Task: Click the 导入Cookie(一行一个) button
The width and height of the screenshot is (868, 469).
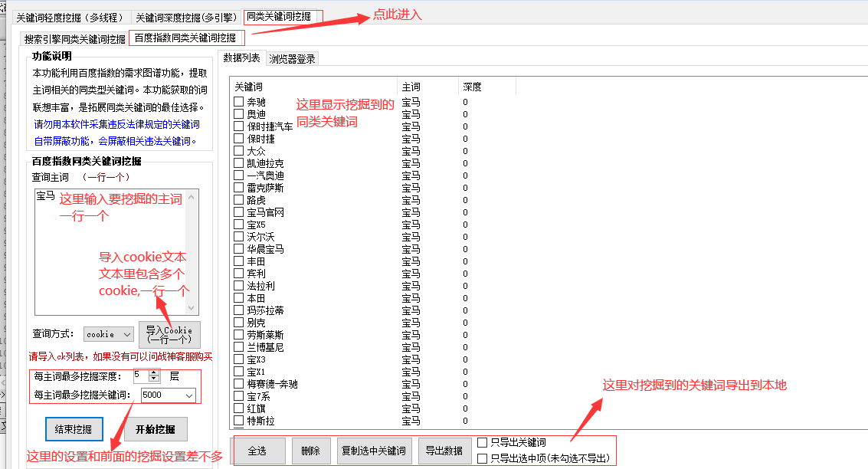Action: click(169, 334)
